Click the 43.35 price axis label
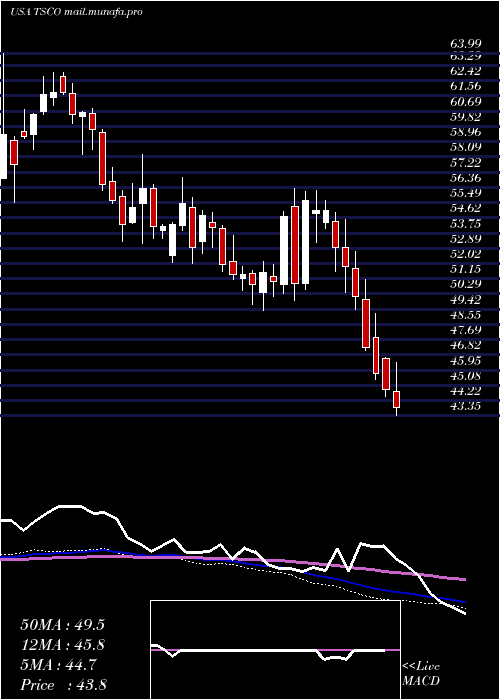500x700 pixels. tap(466, 406)
